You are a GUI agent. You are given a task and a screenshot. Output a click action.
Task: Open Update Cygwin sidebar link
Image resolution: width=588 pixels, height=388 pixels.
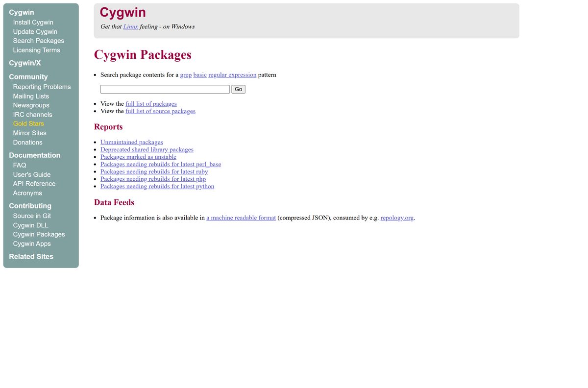click(35, 31)
